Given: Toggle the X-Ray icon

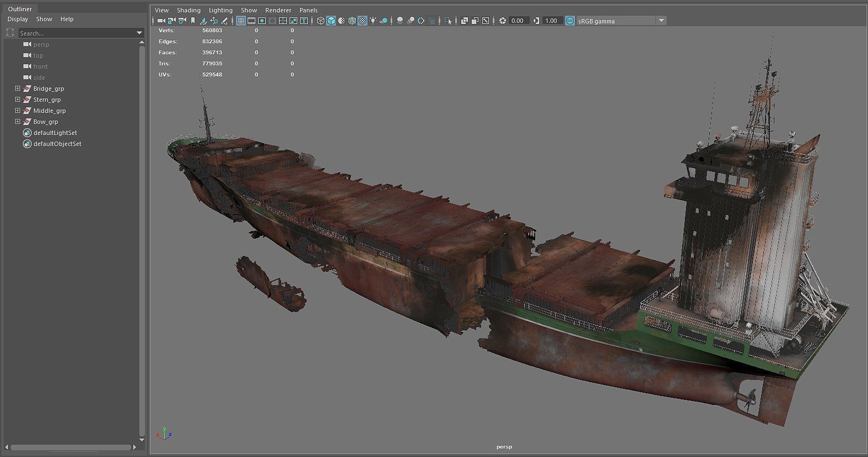Looking at the screenshot, I should [464, 21].
